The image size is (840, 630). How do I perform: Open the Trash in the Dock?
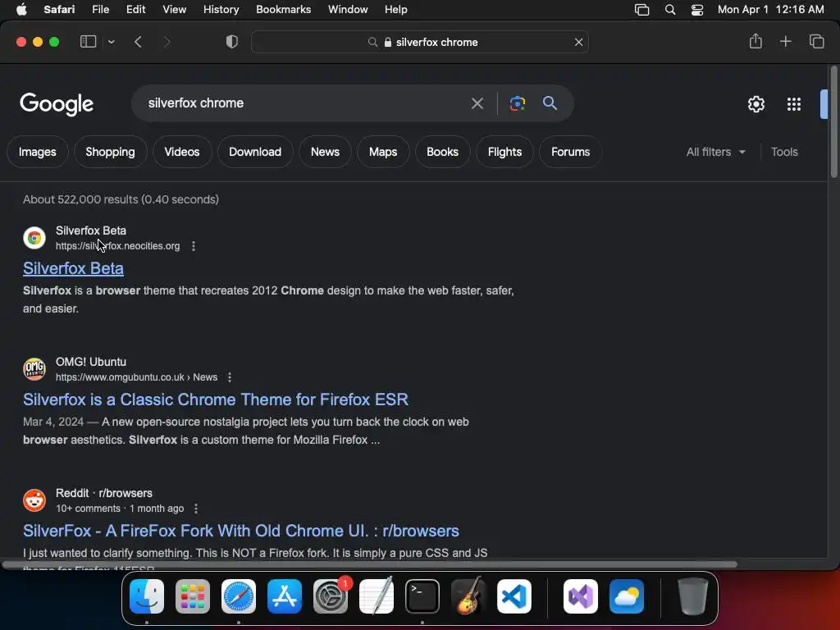pyautogui.click(x=692, y=596)
